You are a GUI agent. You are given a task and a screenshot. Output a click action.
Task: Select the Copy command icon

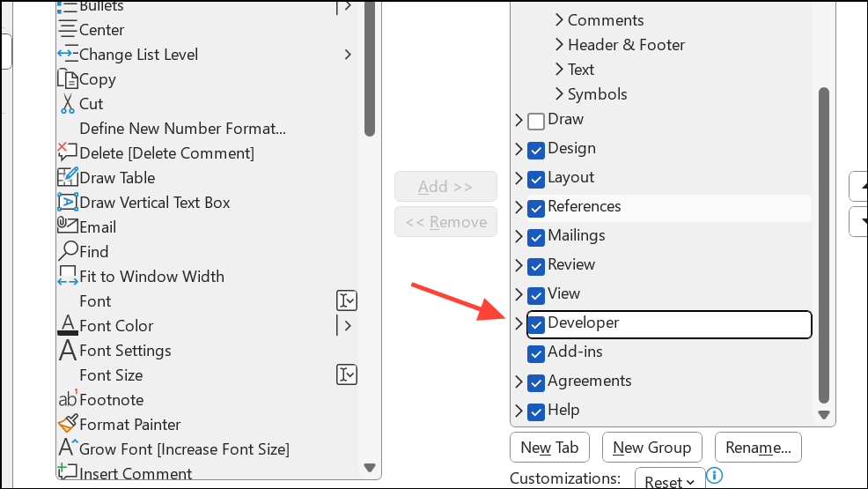click(x=68, y=79)
